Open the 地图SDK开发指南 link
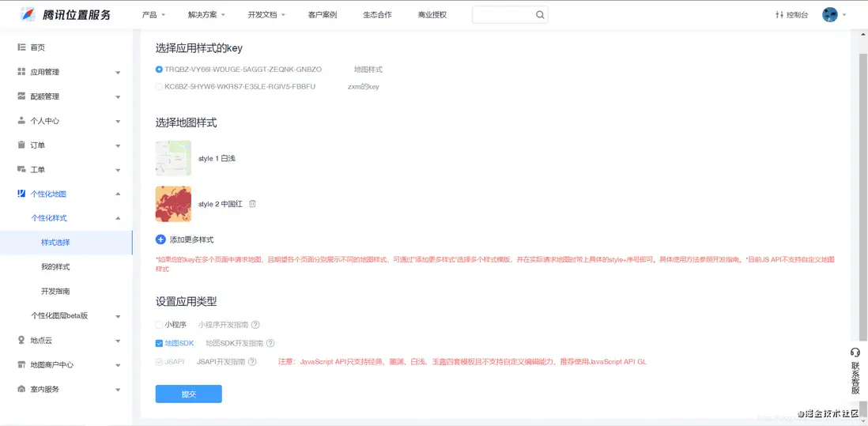Viewport: 868px width, 426px height. pyautogui.click(x=234, y=344)
